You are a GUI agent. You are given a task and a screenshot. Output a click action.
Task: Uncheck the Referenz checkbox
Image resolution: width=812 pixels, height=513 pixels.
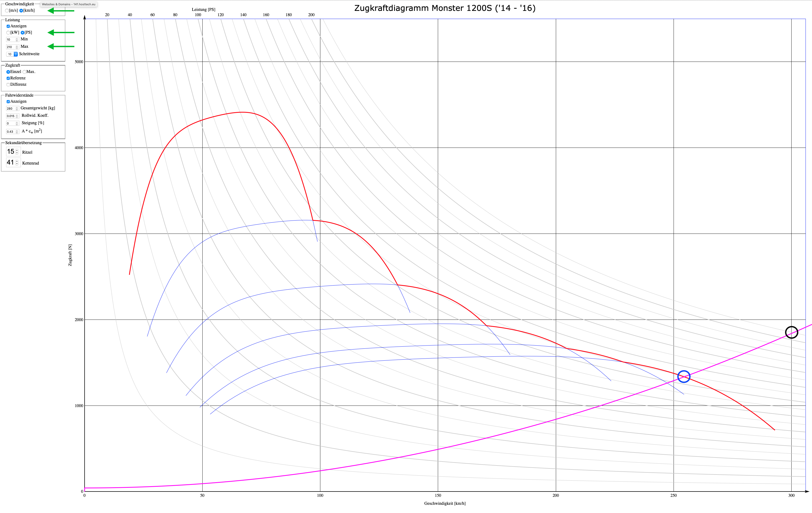(x=8, y=78)
